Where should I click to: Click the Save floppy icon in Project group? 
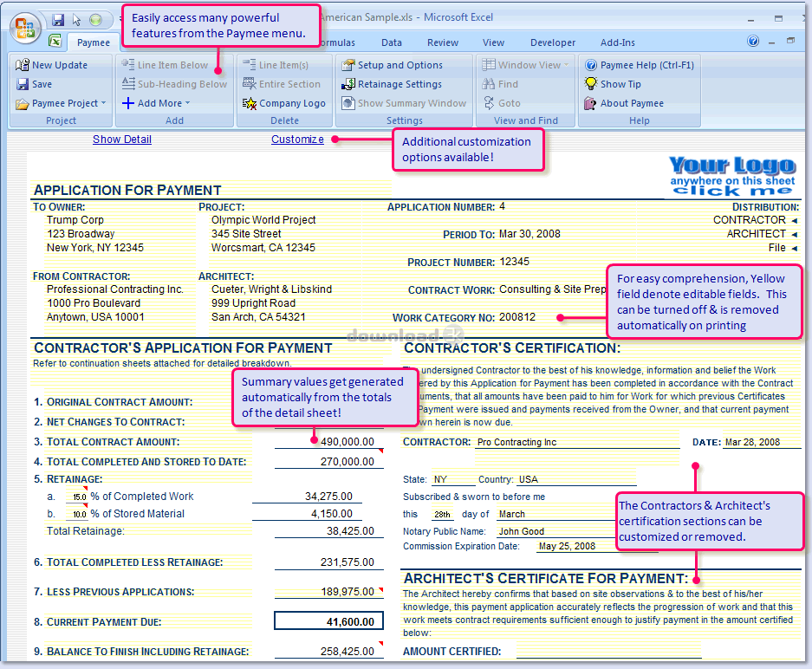click(x=23, y=84)
